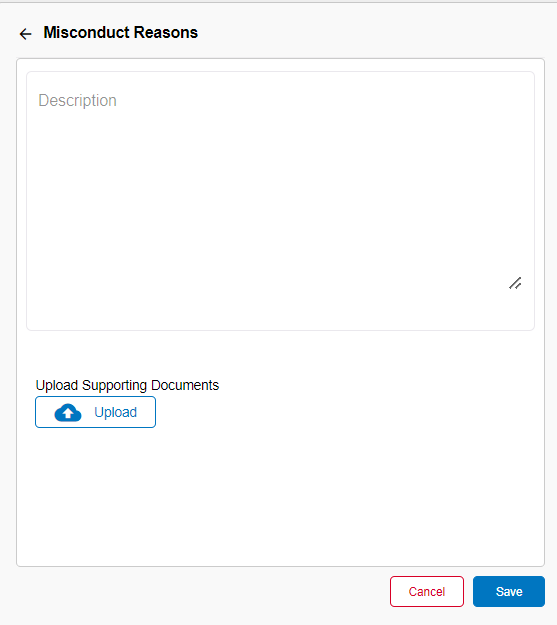Go back using the left arrow icon
557x625 pixels.
(26, 34)
